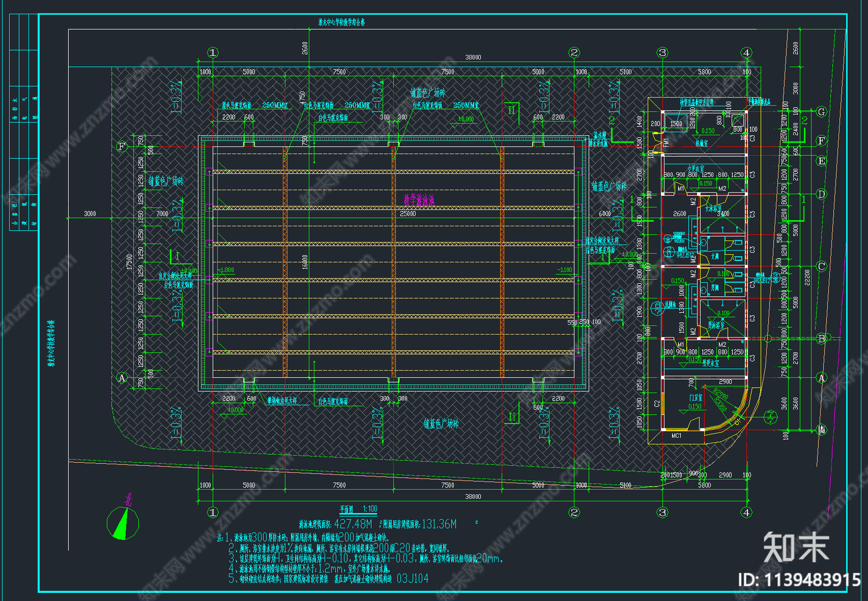
Task: Select axis bubble A on the left side
Action: [x=122, y=378]
